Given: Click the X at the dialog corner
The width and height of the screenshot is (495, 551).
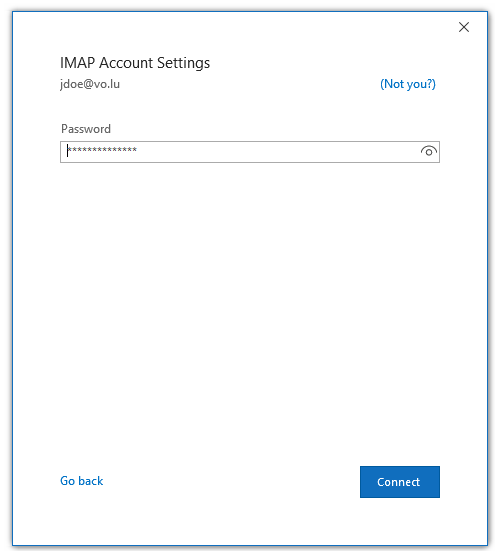Looking at the screenshot, I should [464, 27].
